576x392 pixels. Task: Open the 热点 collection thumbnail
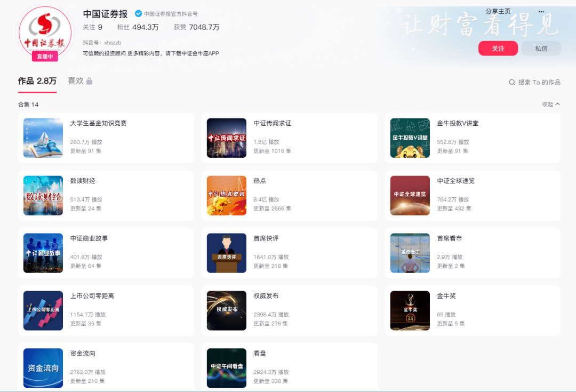pyautogui.click(x=227, y=195)
